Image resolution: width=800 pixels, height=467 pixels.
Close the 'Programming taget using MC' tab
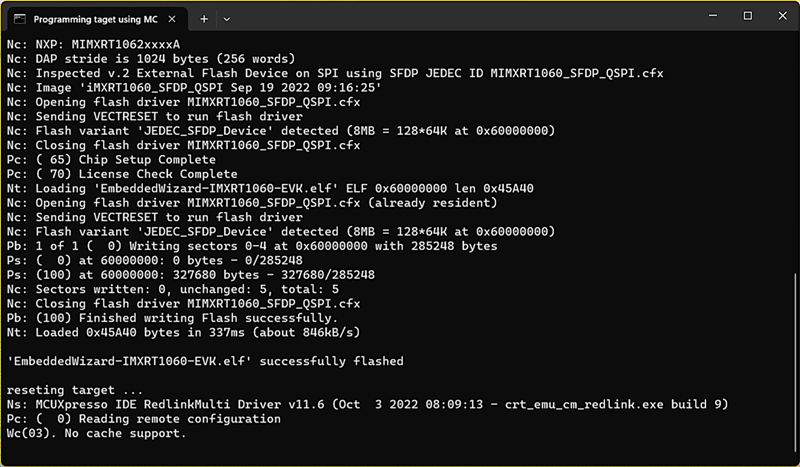click(x=176, y=19)
